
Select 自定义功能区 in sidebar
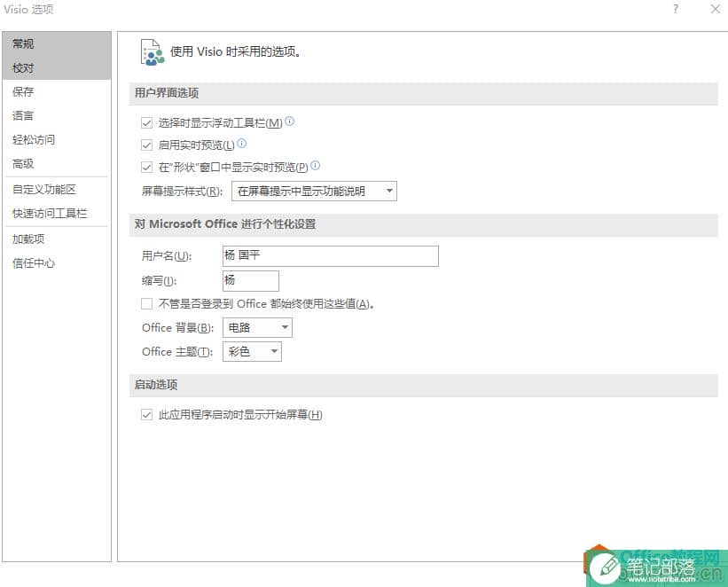tap(57, 190)
